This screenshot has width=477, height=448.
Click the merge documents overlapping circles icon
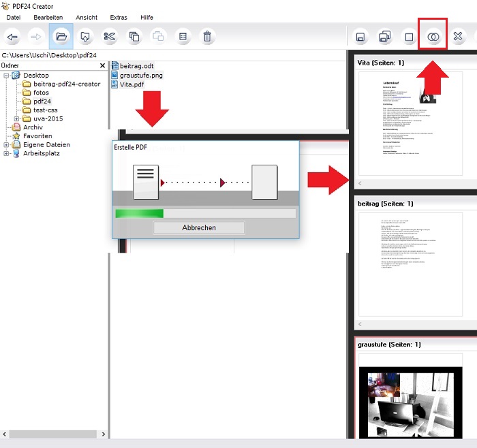[433, 37]
